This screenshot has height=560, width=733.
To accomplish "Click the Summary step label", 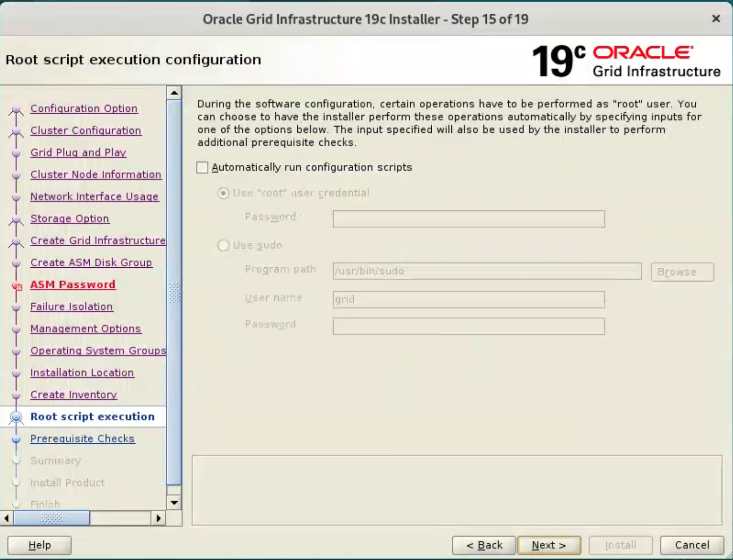I will pyautogui.click(x=55, y=460).
